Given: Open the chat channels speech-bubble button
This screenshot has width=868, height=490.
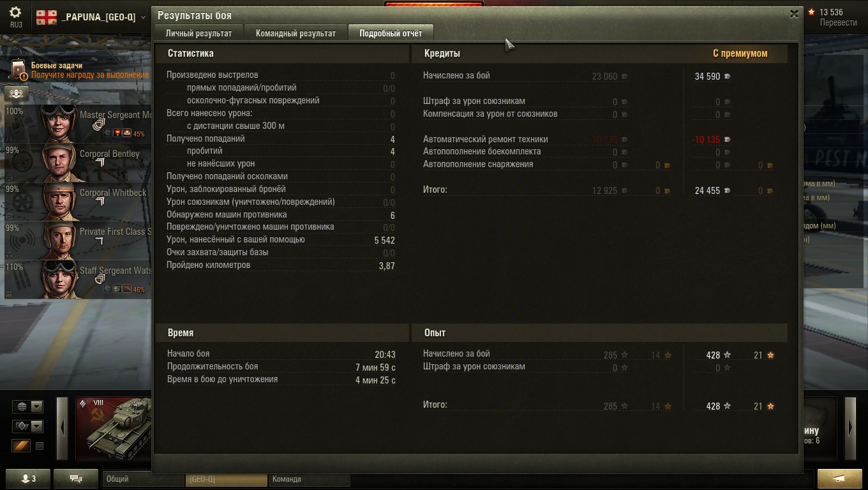Looking at the screenshot, I should [x=75, y=479].
